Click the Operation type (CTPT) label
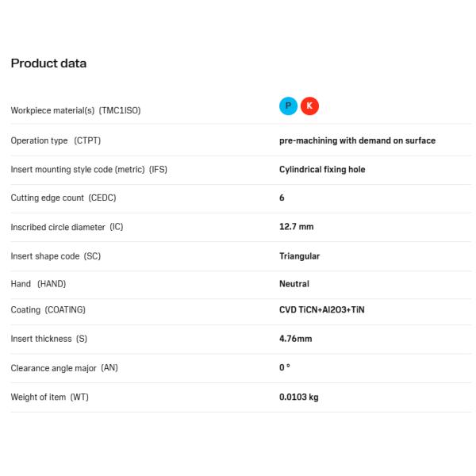This screenshot has height=476, width=476. (x=56, y=140)
